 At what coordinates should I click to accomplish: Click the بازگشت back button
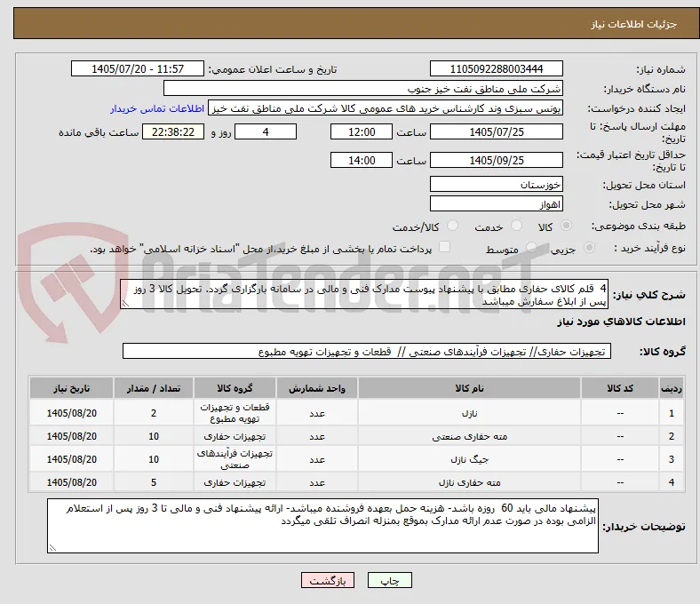tap(328, 580)
